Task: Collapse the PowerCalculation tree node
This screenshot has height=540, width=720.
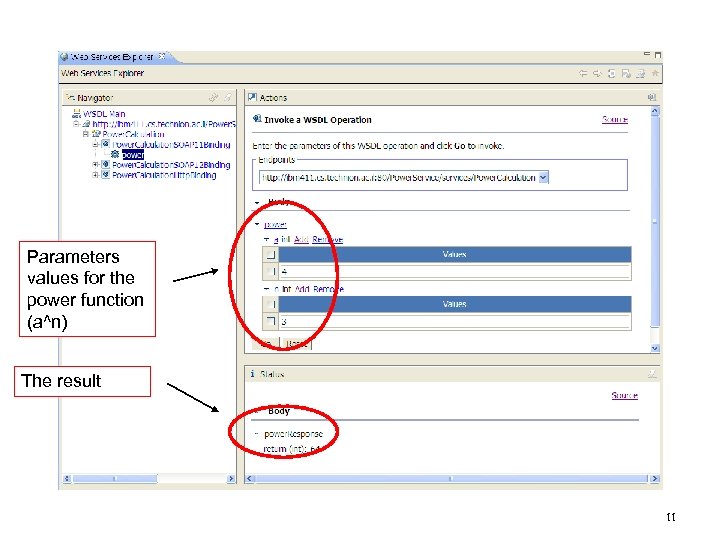Action: (86, 134)
